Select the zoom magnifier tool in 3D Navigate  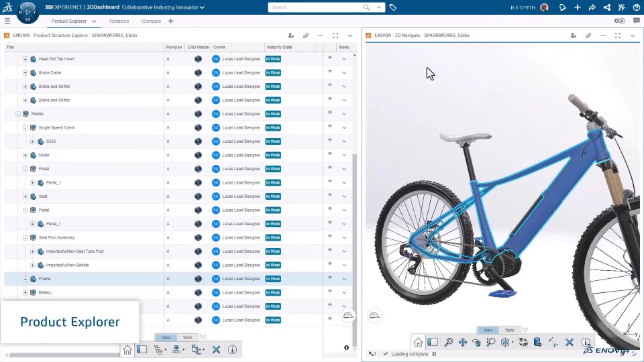click(449, 343)
